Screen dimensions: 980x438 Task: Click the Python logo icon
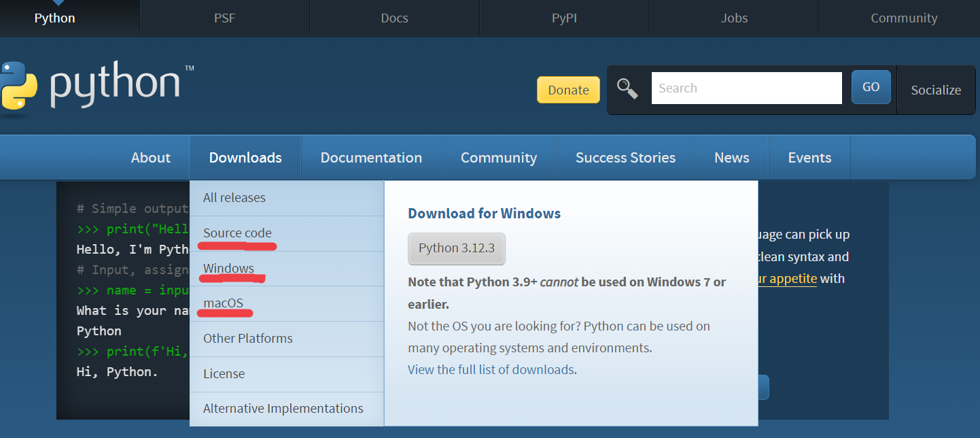tap(19, 85)
